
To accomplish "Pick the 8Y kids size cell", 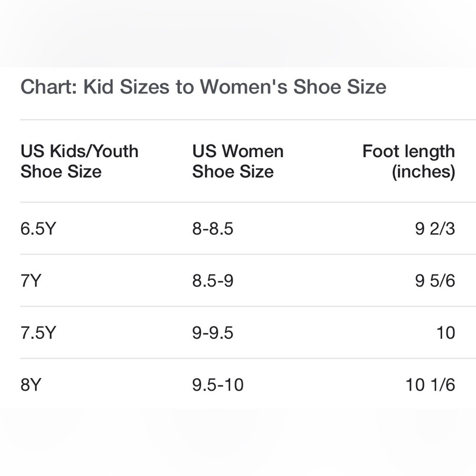I will (31, 385).
